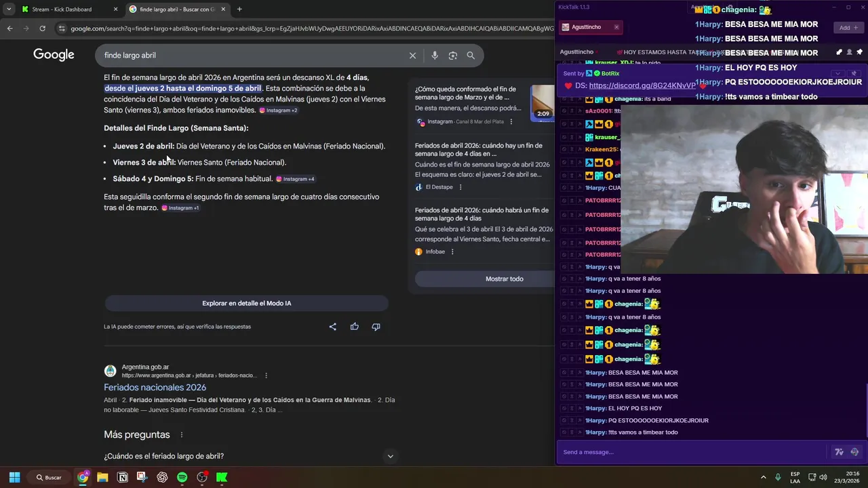Go back with the browser back arrow
The image size is (868, 488).
(9, 28)
